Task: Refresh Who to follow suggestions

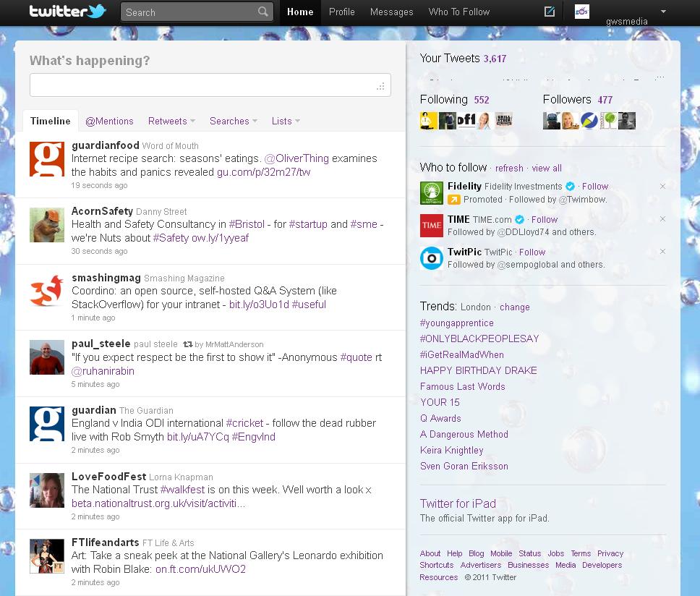Action: pyautogui.click(x=509, y=169)
